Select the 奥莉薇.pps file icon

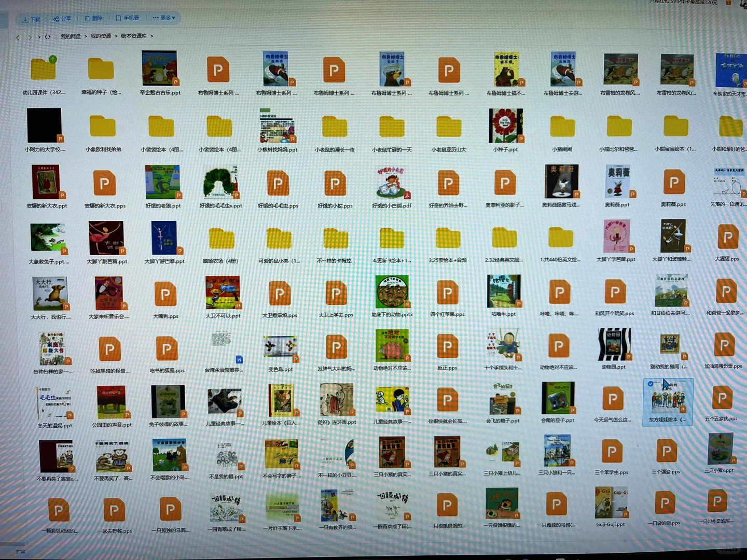[x=674, y=183]
